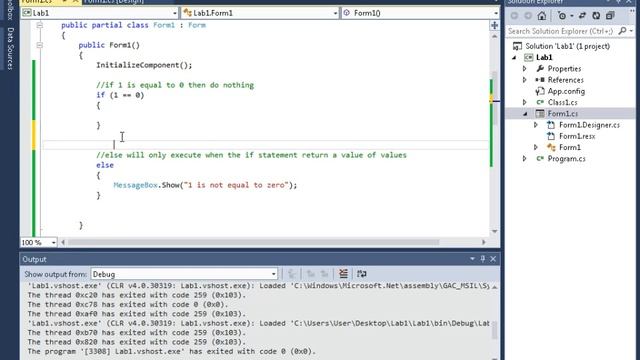Open the Data Sources side tab
640x360 pixels.
pos(10,48)
